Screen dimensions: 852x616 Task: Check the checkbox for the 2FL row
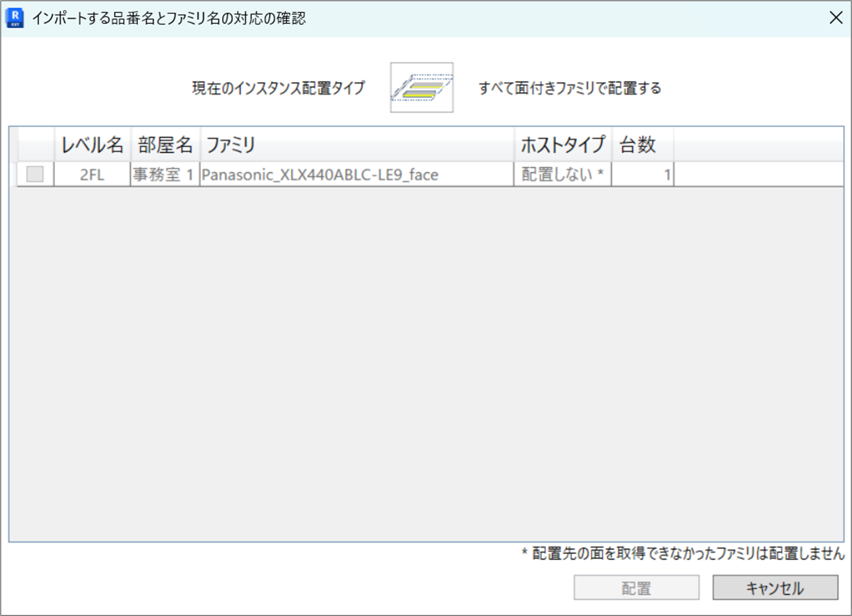coord(35,175)
